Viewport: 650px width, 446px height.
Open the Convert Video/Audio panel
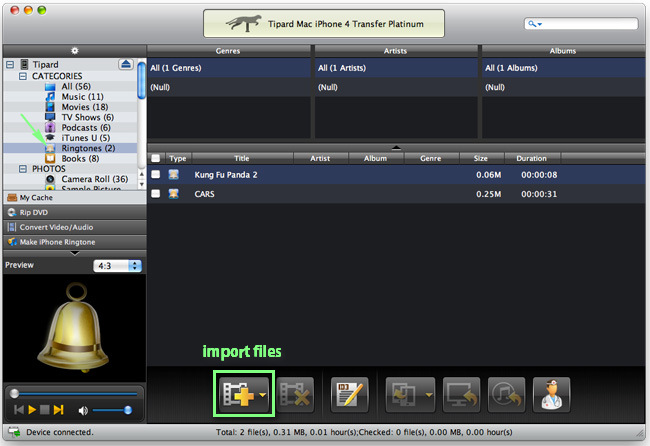tap(75, 228)
